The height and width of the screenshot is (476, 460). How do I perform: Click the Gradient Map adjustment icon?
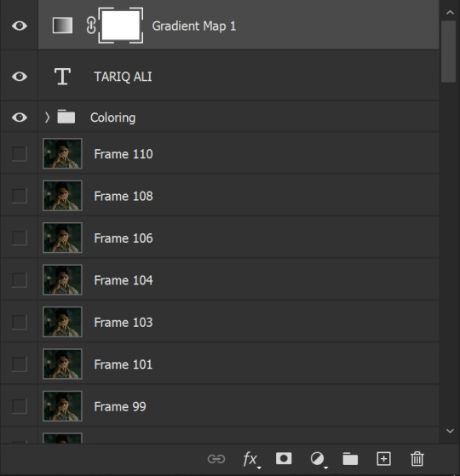click(62, 26)
